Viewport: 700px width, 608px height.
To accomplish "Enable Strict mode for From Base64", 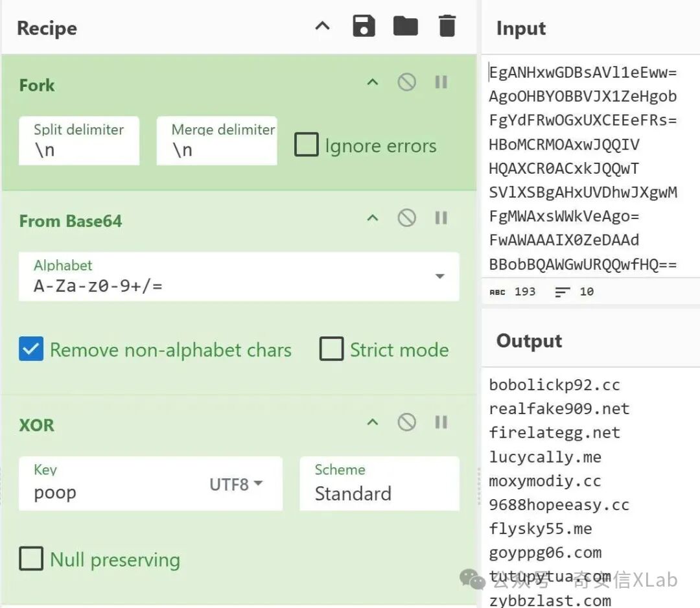I will (331, 349).
